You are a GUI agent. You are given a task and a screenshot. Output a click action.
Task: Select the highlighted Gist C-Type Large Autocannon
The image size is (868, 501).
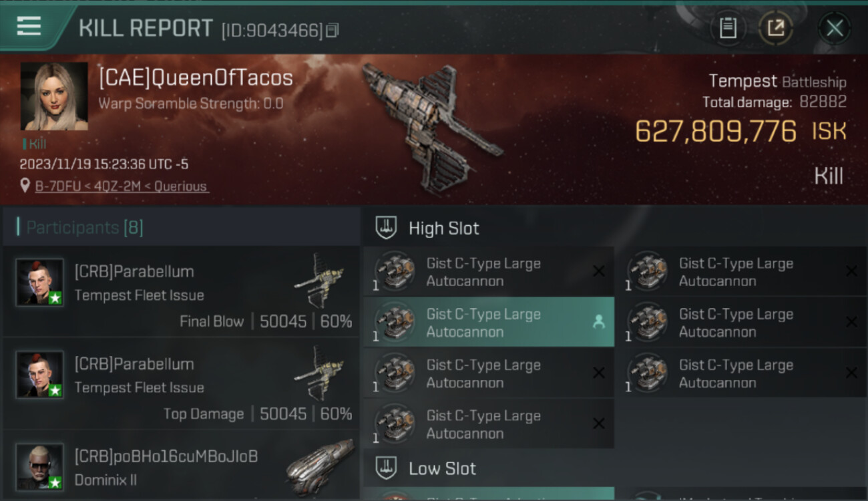point(489,322)
